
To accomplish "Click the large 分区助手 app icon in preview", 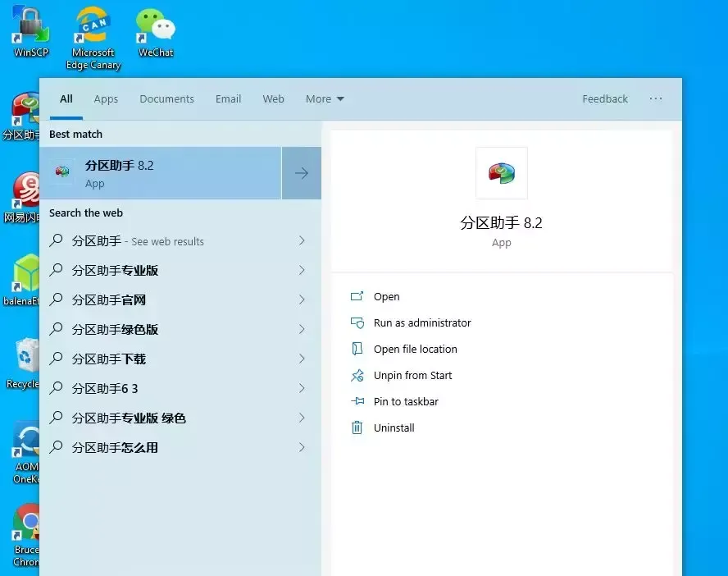I will [x=501, y=173].
